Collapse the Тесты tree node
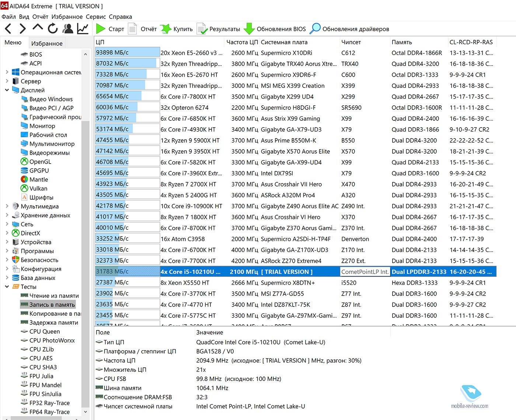516x420 pixels. 7,287
